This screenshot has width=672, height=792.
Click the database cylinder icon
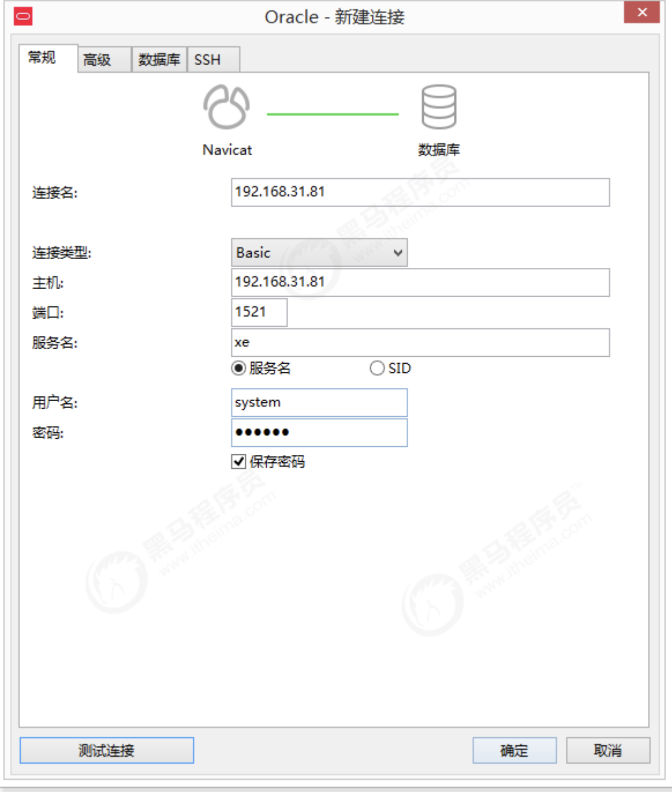pyautogui.click(x=439, y=107)
